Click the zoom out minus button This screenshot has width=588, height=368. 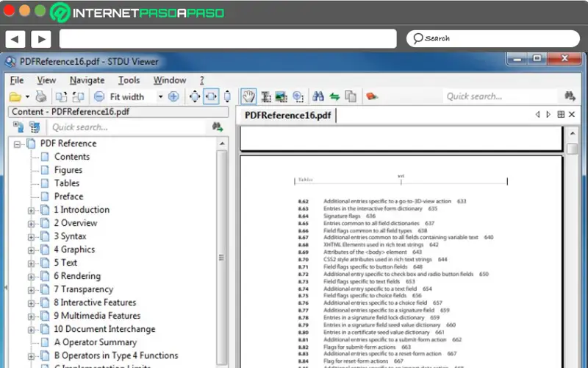(99, 96)
